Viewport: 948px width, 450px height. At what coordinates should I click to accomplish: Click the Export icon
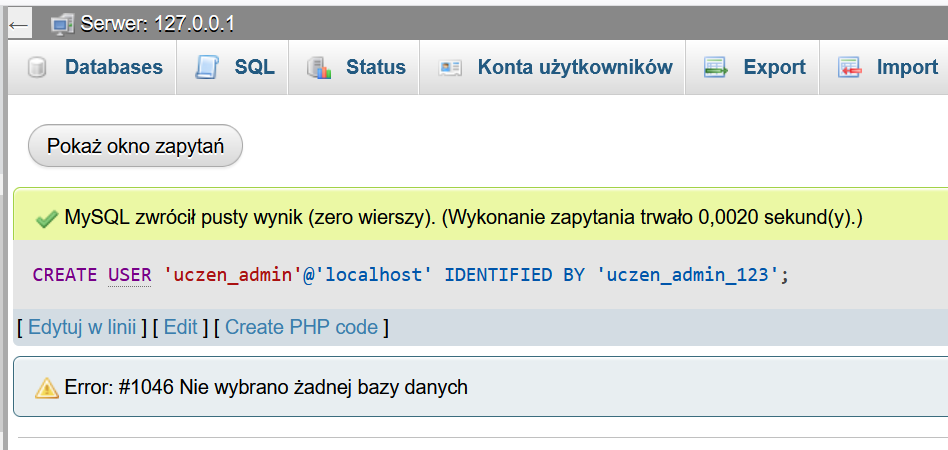pyautogui.click(x=715, y=68)
